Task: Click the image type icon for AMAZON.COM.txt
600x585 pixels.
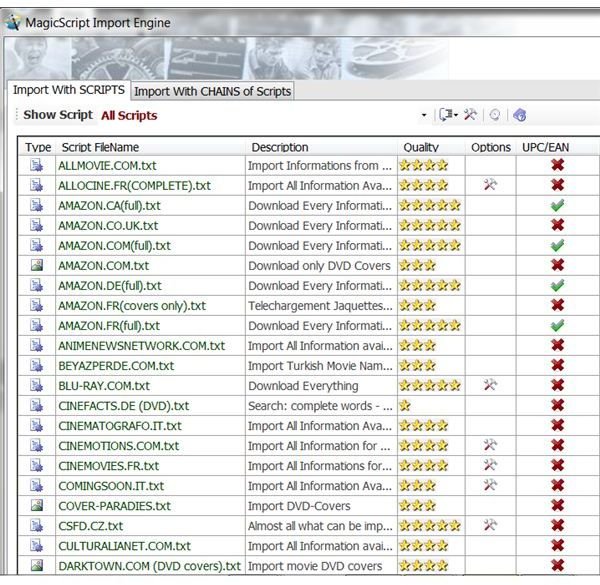Action: tap(37, 265)
